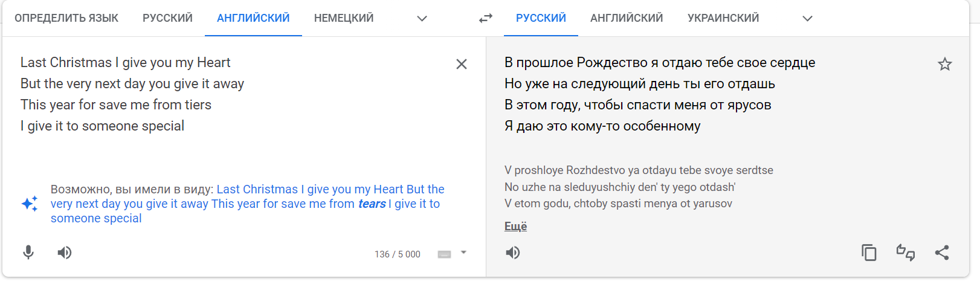Save translation with the star icon
The height and width of the screenshot is (284, 980).
point(945,64)
